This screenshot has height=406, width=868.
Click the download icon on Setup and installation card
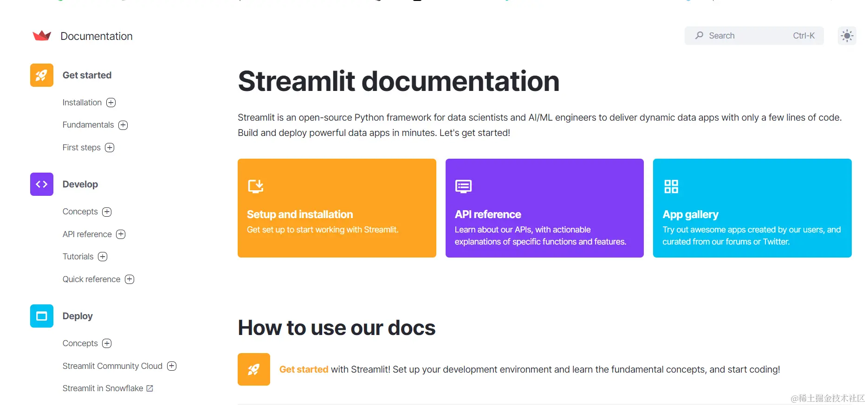click(x=256, y=186)
